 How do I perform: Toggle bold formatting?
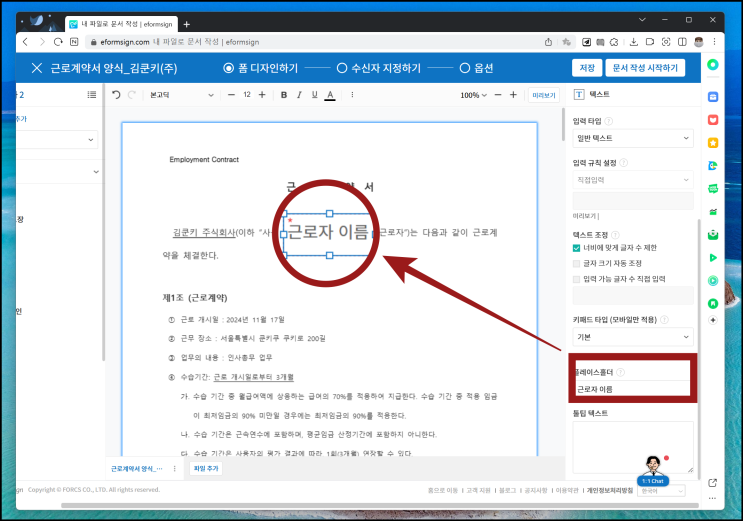pos(284,95)
